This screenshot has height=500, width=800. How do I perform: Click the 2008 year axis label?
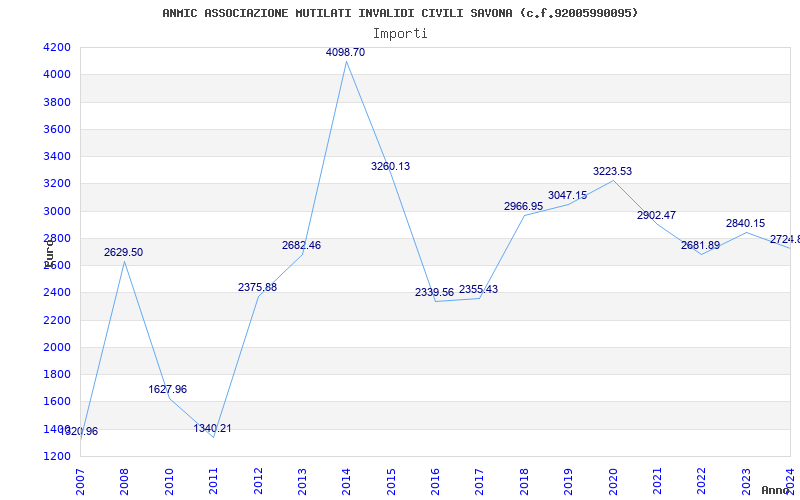[124, 481]
